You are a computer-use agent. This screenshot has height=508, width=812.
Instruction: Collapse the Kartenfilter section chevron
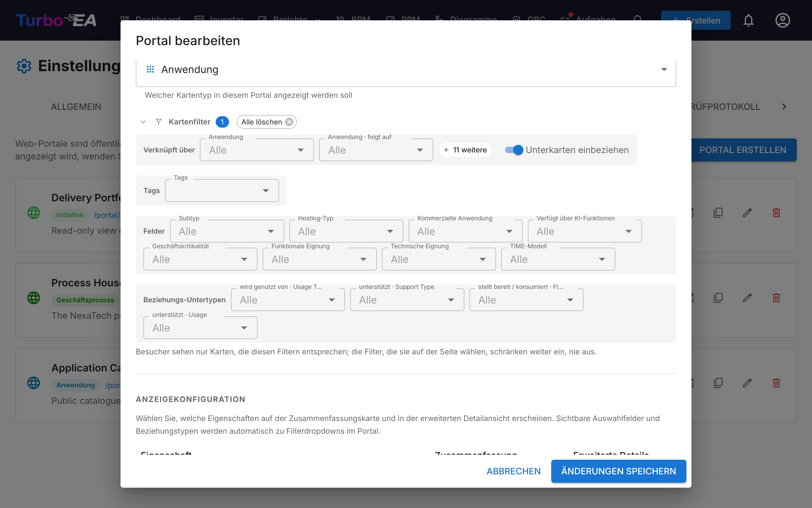[143, 122]
